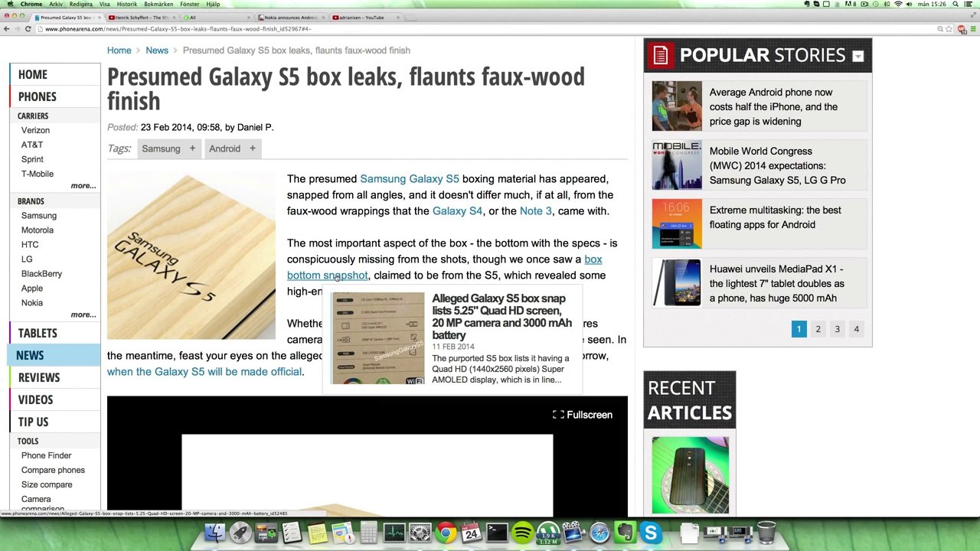The image size is (980, 551).
Task: Select popular stories page 1
Action: click(x=799, y=329)
